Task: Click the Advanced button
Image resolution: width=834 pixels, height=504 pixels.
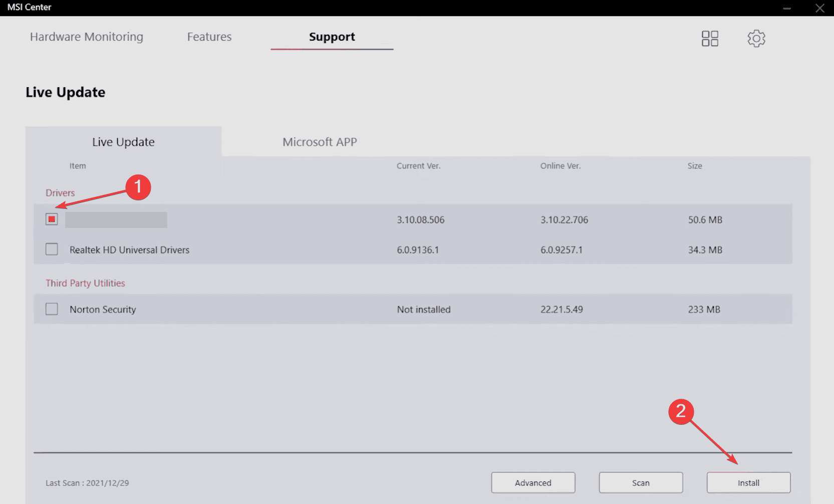Action: click(x=533, y=482)
